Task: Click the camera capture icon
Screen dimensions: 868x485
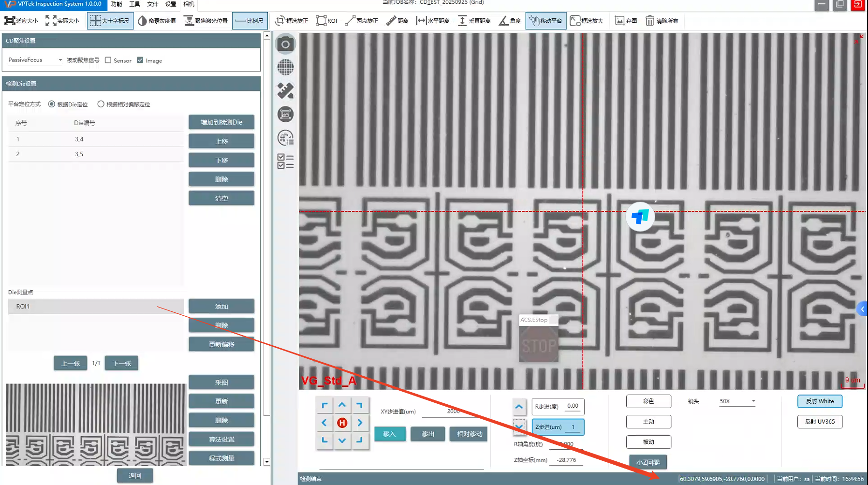Action: point(285,44)
